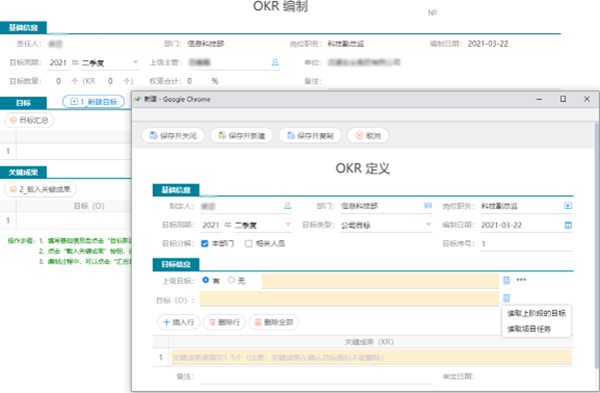
Task: Choose 读取上阶级的目标 menu entry
Action: point(536,313)
